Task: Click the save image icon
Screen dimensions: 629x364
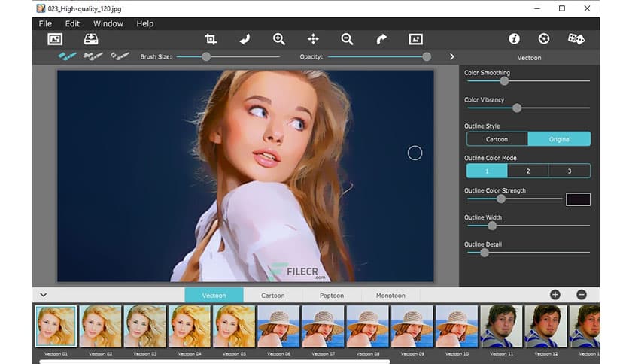Action: [x=91, y=39]
